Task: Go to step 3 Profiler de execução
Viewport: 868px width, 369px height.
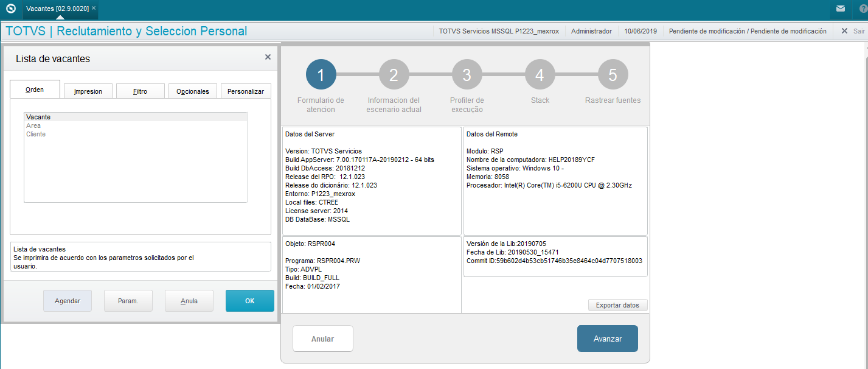Action: tap(467, 75)
